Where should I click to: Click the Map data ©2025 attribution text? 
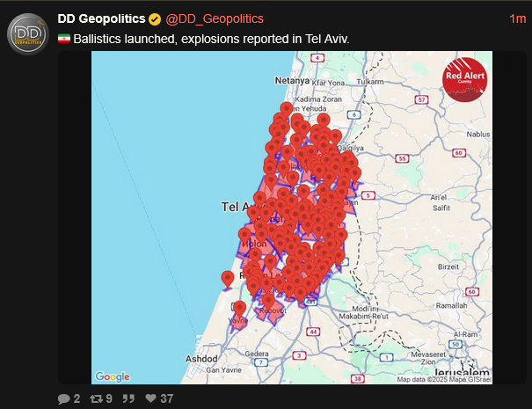coord(444,379)
